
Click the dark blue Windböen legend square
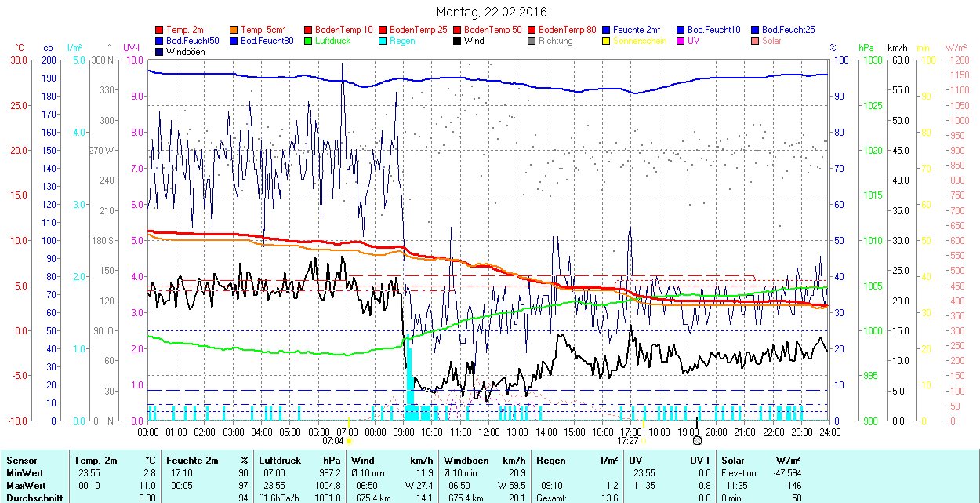coord(160,52)
